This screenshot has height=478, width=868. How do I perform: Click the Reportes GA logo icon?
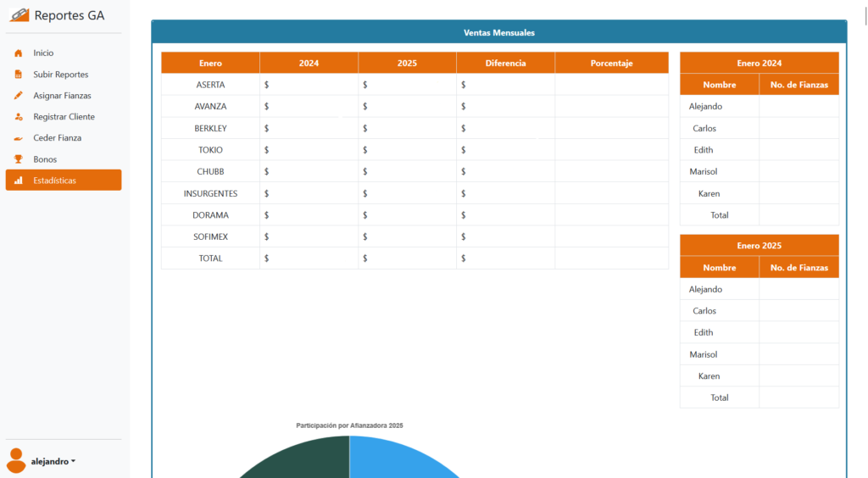click(19, 15)
